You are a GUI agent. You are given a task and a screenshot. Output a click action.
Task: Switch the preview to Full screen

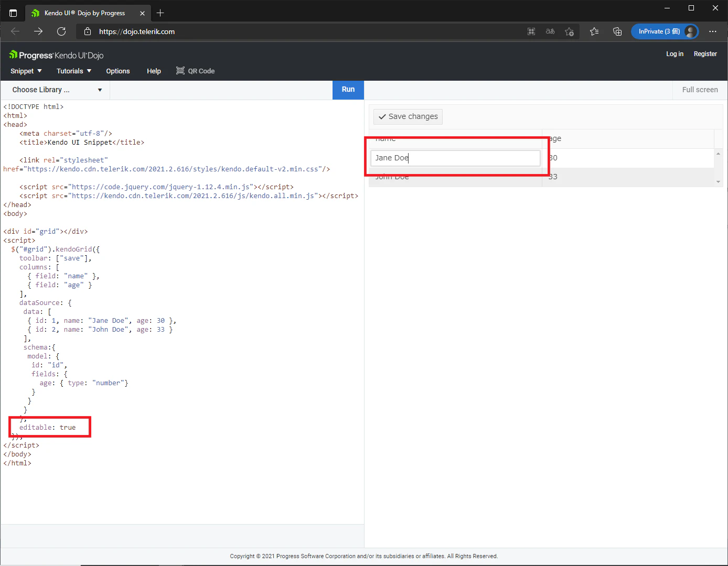tap(700, 90)
